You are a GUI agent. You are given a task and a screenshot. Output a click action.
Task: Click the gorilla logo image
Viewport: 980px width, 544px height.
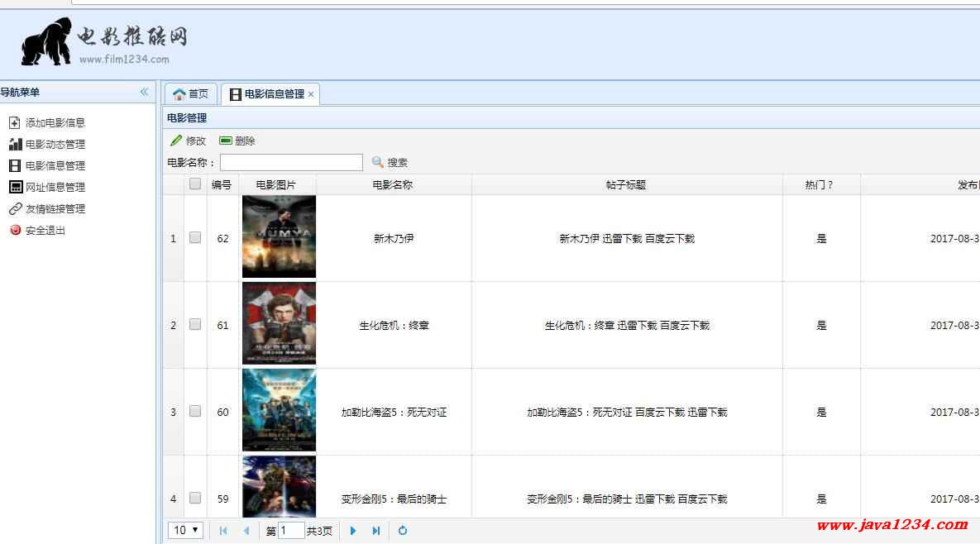[x=46, y=41]
